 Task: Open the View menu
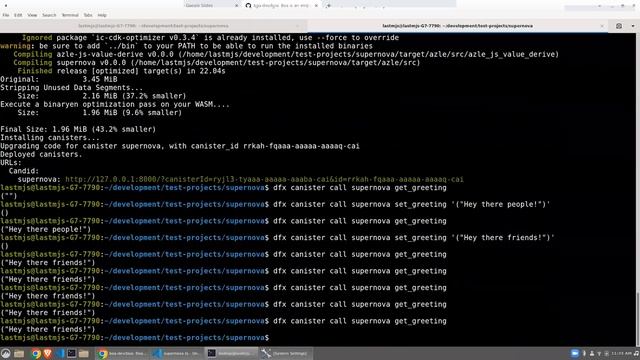pos(32,15)
